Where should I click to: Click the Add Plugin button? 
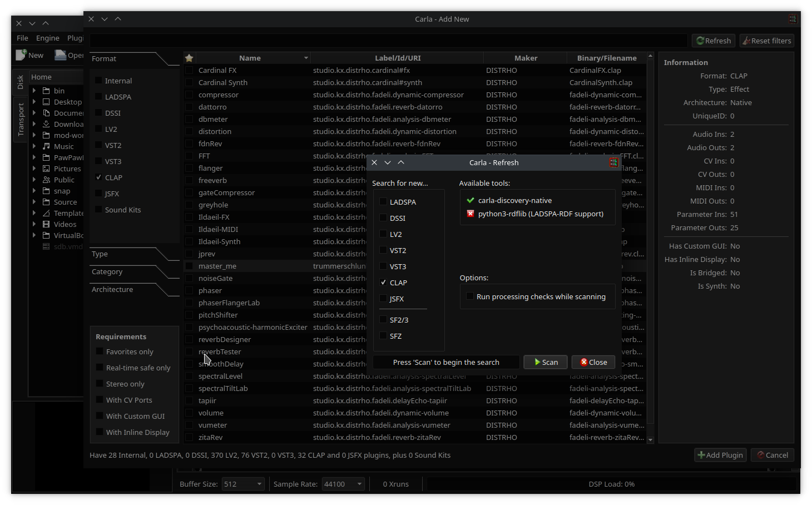click(720, 455)
